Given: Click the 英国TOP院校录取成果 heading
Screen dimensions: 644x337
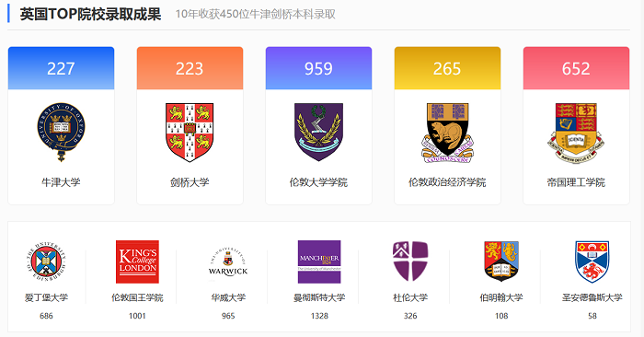Looking at the screenshot, I should click(x=90, y=15).
